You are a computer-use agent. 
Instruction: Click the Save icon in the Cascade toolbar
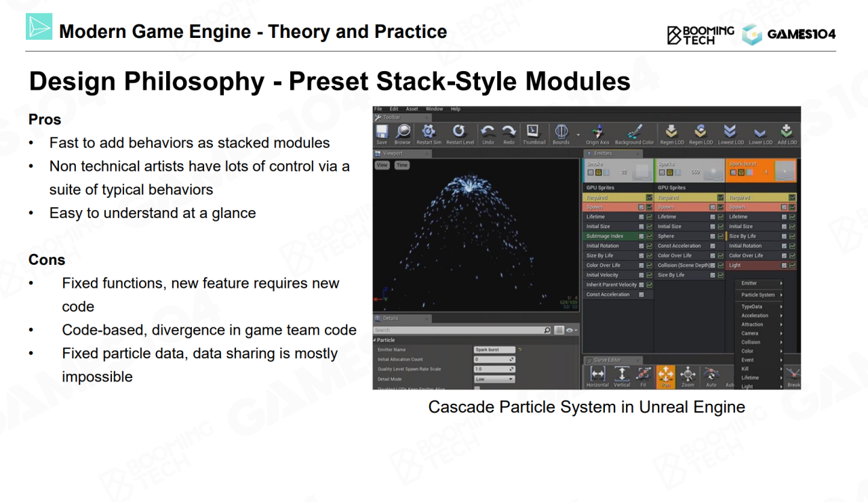pyautogui.click(x=382, y=131)
